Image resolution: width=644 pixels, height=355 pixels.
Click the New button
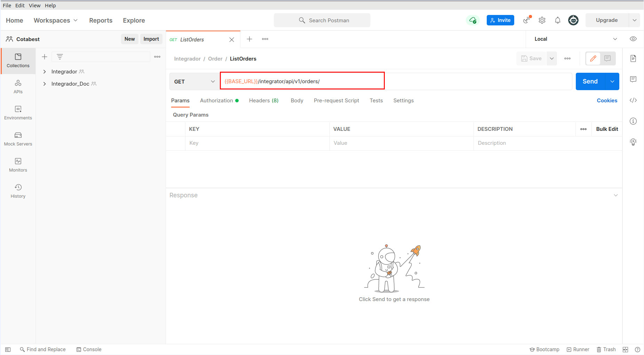click(x=129, y=39)
